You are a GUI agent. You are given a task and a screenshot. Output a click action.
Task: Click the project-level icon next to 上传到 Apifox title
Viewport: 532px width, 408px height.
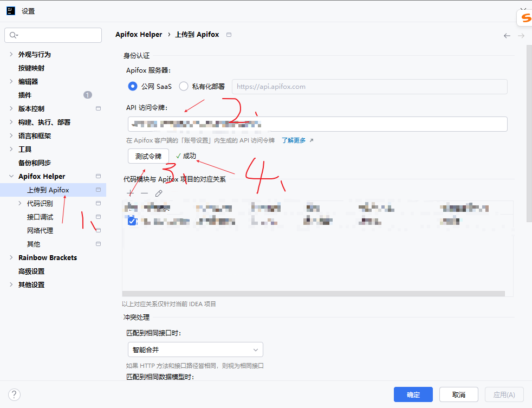tap(229, 35)
